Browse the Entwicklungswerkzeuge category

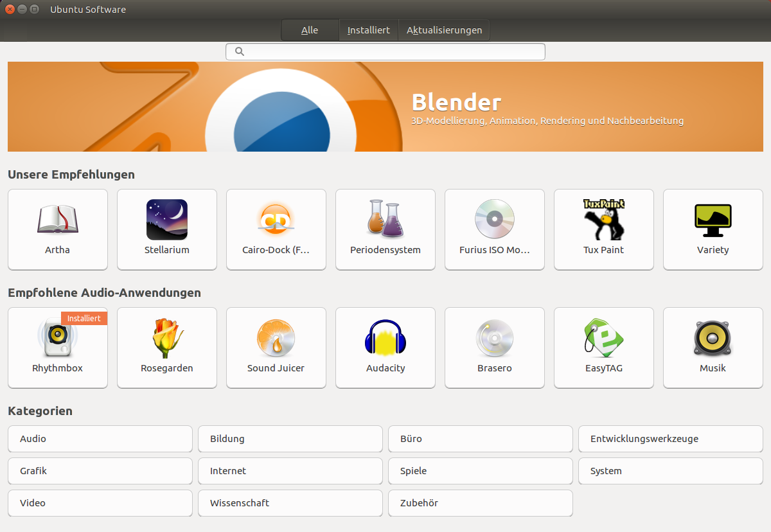click(671, 439)
